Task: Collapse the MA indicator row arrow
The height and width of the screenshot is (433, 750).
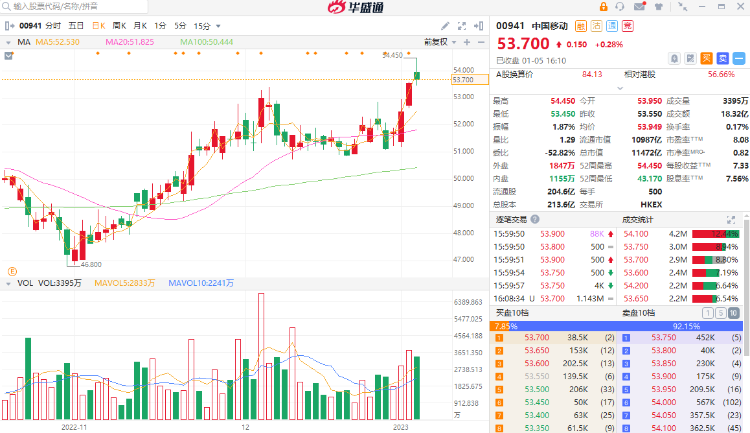Action: 8,43
